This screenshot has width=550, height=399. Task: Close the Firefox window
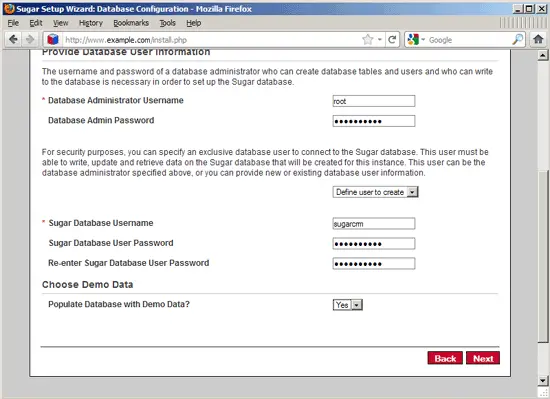pos(541,9)
